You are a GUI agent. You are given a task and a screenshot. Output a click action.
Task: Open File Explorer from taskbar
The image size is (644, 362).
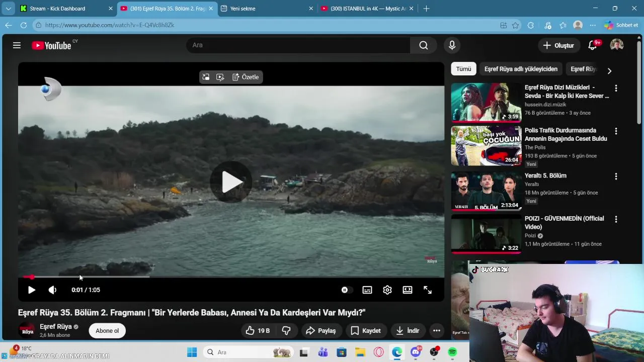360,352
